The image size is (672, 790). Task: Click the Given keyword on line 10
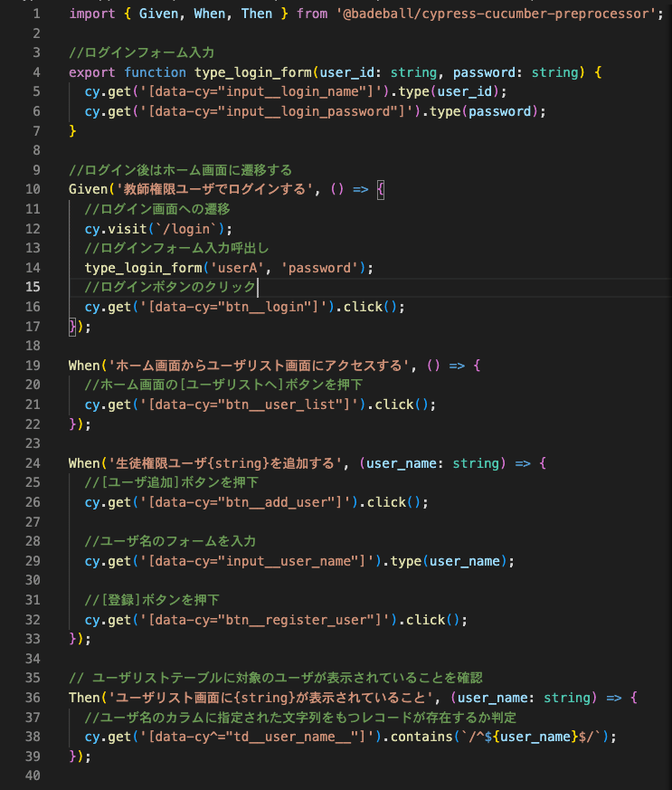(88, 189)
